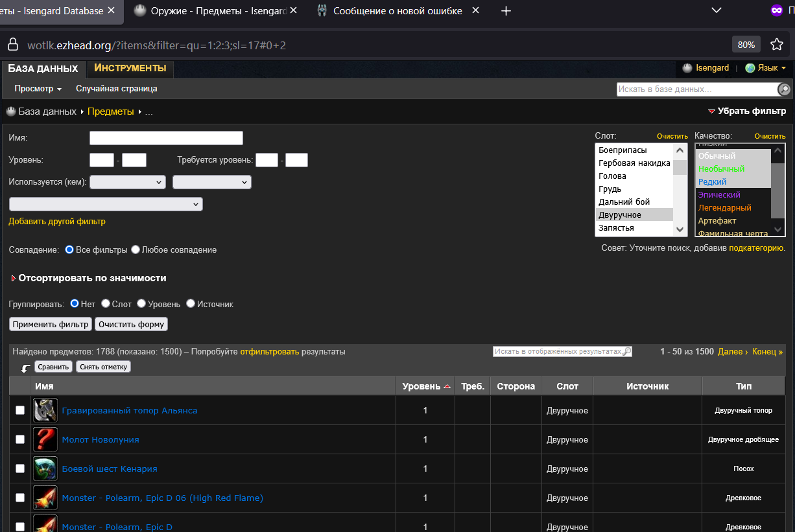This screenshot has width=795, height=532.
Task: Select the Любое совпадение radio button
Action: pos(136,249)
